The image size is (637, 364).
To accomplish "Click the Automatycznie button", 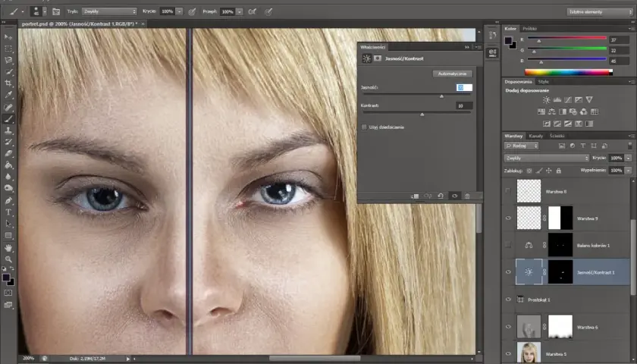I will pos(452,74).
